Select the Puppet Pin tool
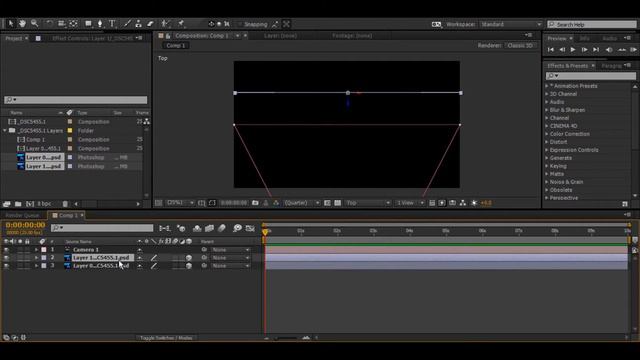 (181, 24)
